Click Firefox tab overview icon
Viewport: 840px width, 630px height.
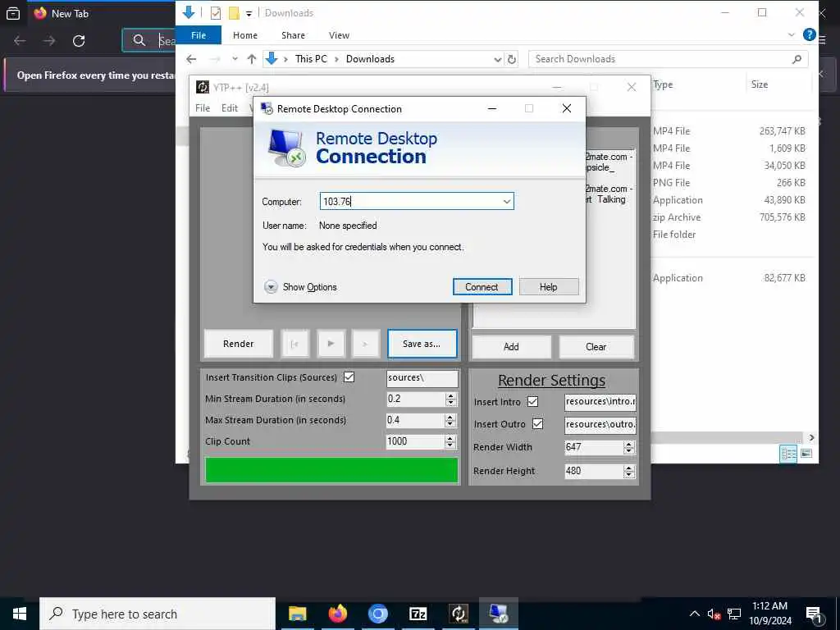pos(13,13)
